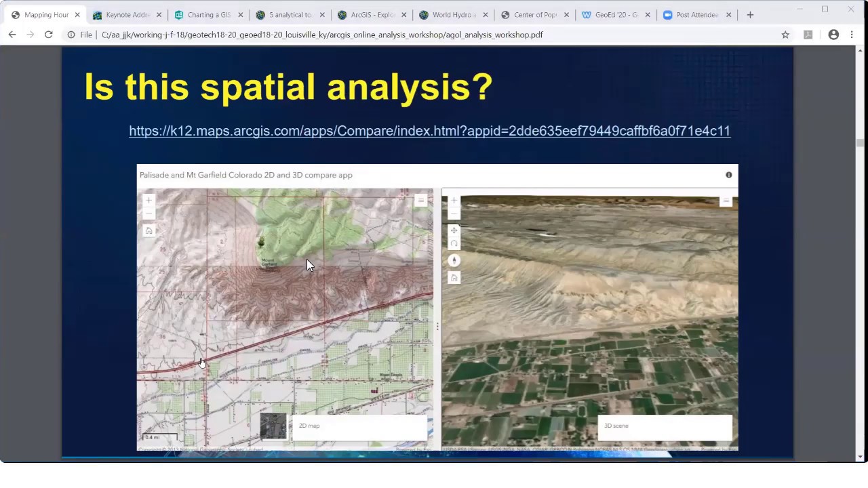This screenshot has height=488, width=868.
Task: Close the 5 analytical tools tab
Action: coord(322,15)
